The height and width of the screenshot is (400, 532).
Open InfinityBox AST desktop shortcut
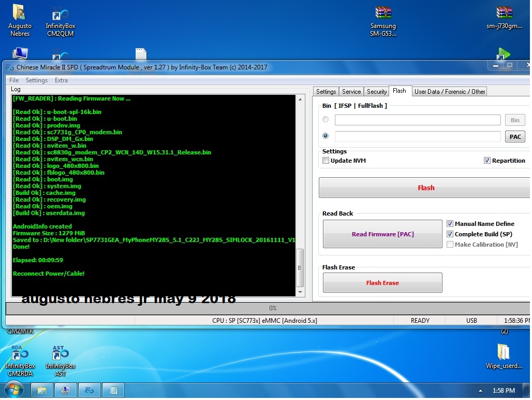point(61,361)
